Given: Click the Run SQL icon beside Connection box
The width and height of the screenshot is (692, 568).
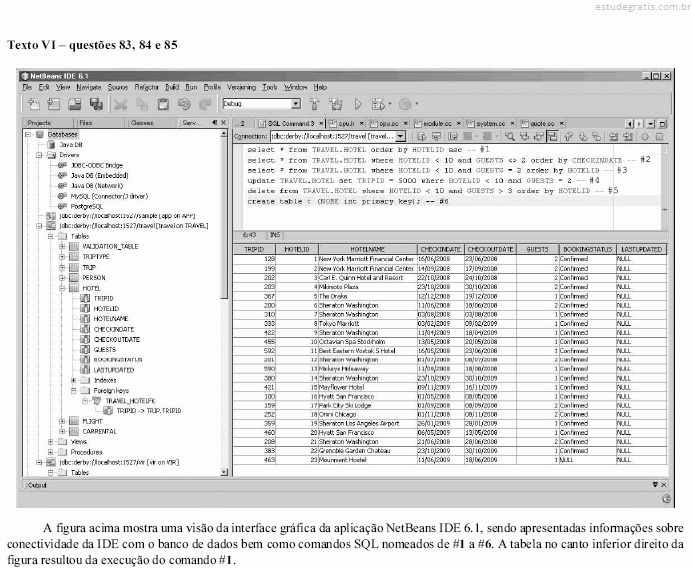Looking at the screenshot, I should click(x=422, y=137).
